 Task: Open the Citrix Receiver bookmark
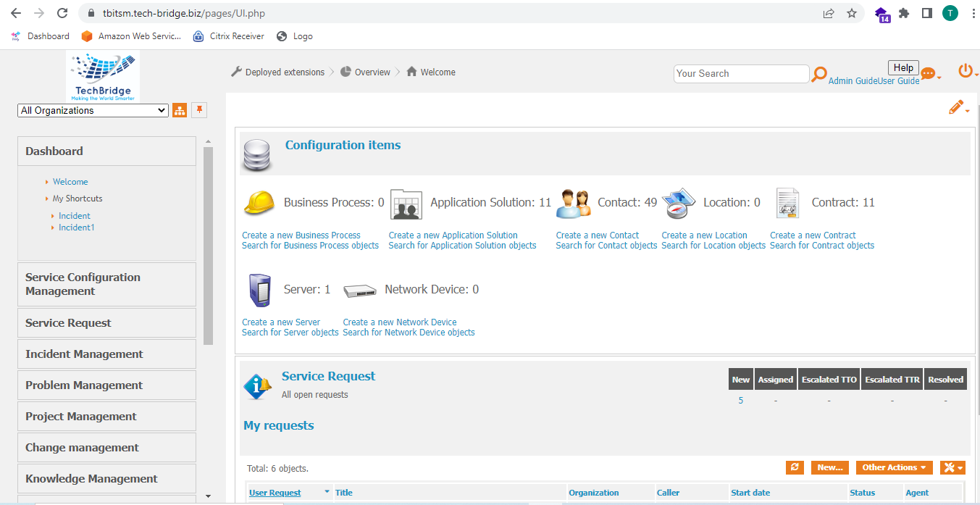(228, 36)
